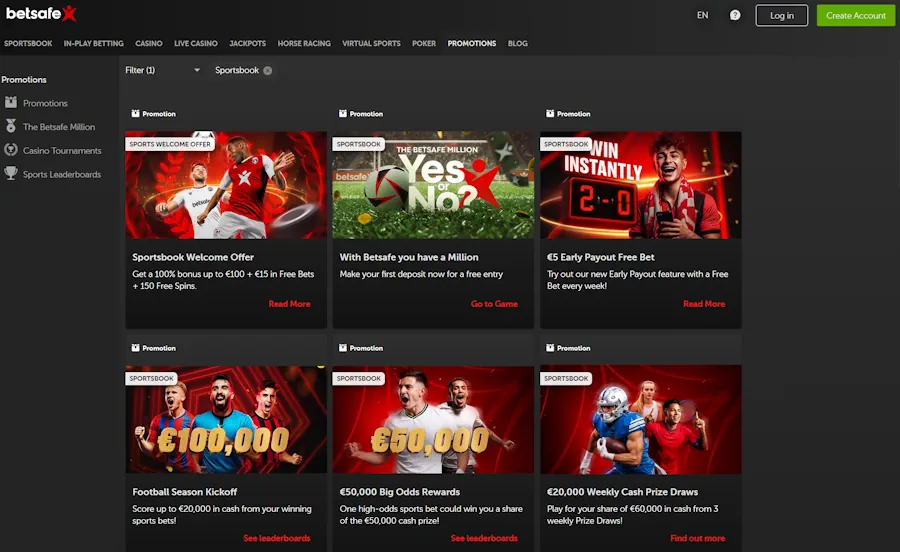Click Go to Game link
This screenshot has height=552, width=900.
point(494,304)
